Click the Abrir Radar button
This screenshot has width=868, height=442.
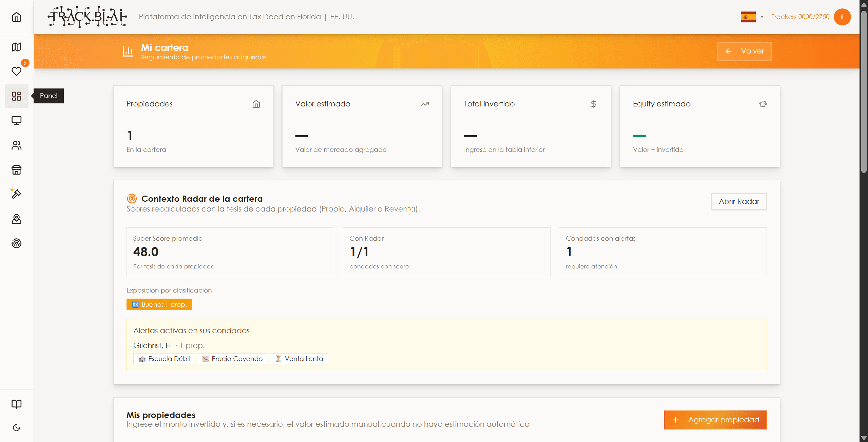click(739, 202)
